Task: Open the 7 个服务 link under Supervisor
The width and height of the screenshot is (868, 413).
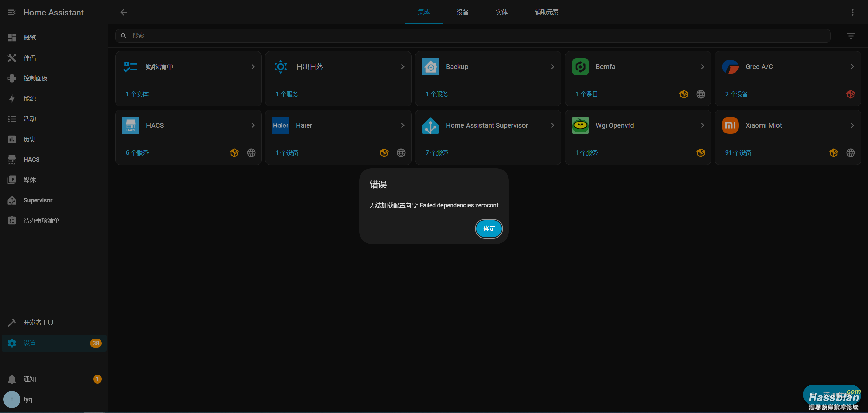Action: coord(436,153)
